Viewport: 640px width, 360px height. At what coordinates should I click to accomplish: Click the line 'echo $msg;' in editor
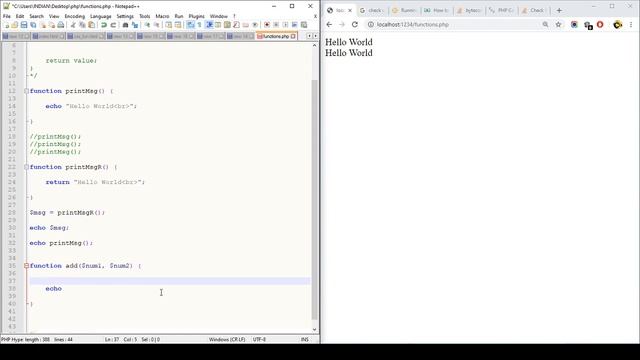49,228
